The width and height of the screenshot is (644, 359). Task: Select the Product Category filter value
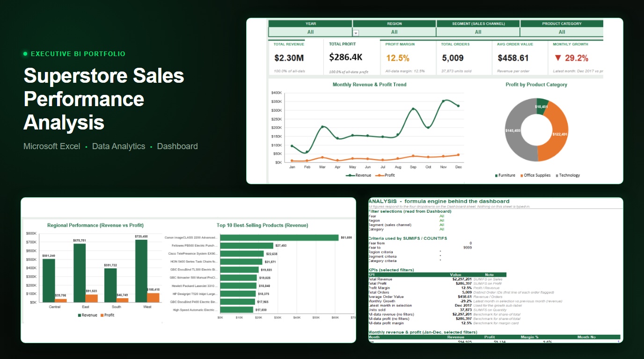[x=562, y=32]
